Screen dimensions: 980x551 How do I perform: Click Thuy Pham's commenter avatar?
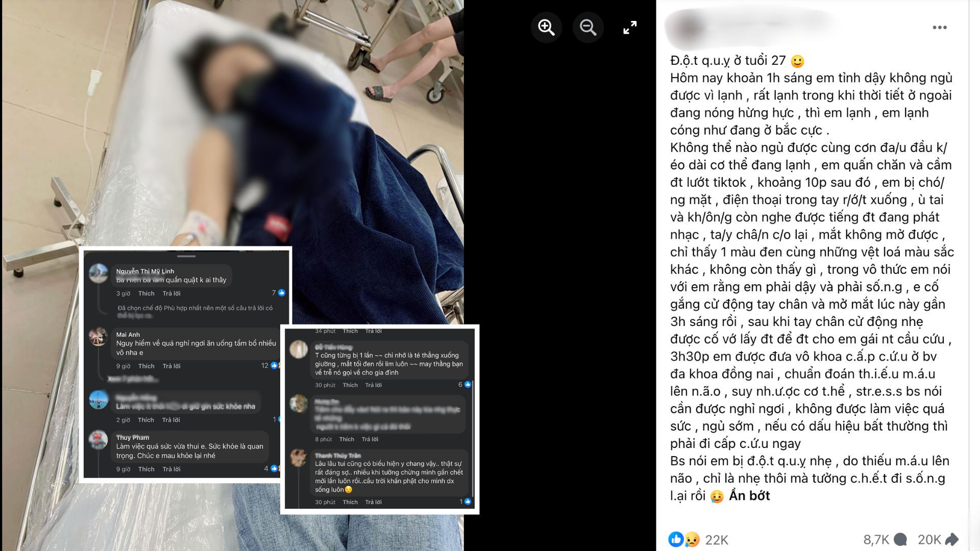pos(98,440)
